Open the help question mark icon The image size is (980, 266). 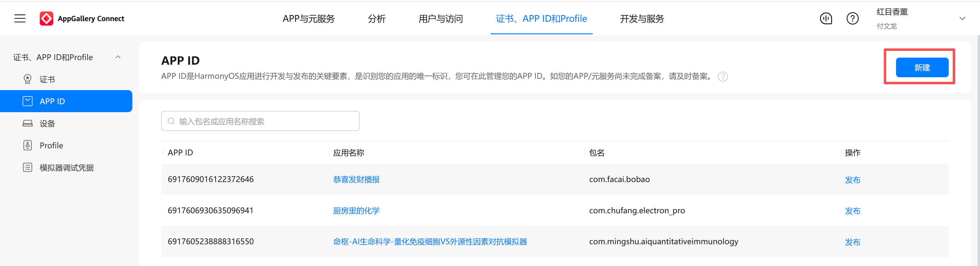(x=852, y=18)
